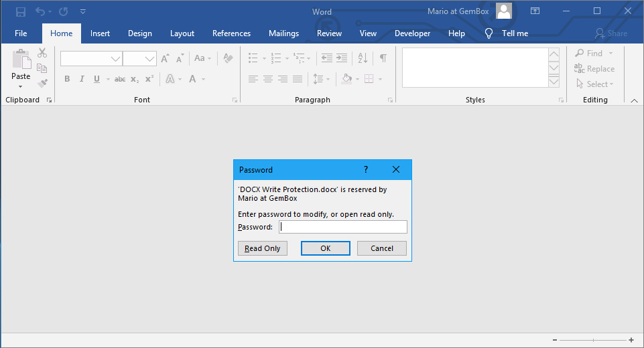Click the zoom slider in status bar
The image size is (644, 348).
click(595, 341)
